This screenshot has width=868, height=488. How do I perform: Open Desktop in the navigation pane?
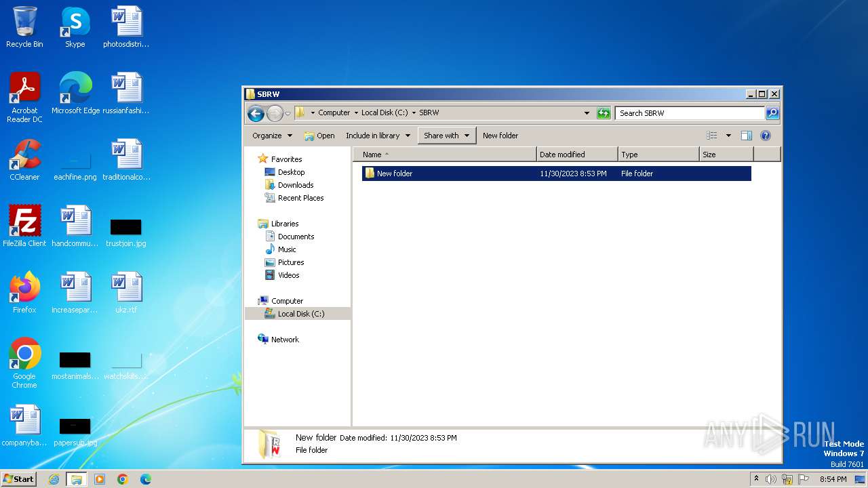click(291, 172)
